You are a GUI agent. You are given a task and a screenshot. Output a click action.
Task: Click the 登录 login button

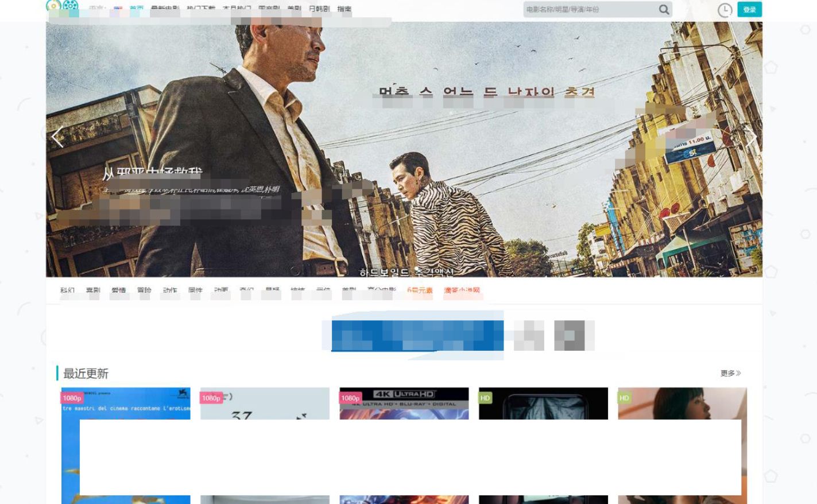coord(749,9)
